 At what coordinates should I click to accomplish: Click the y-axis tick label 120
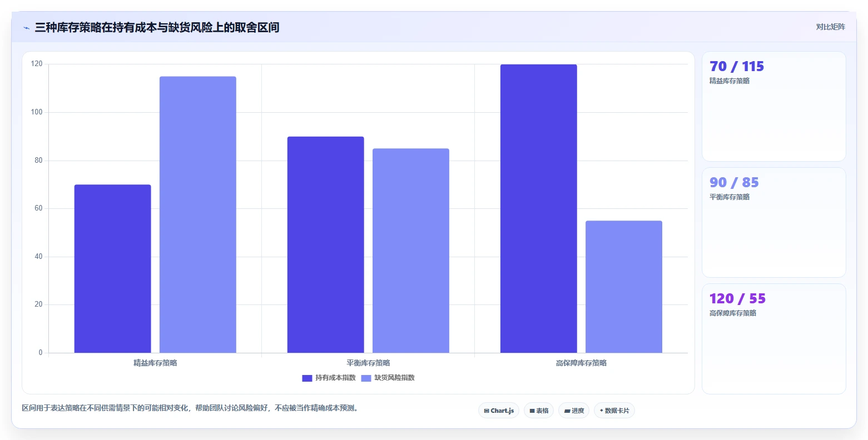(x=37, y=64)
